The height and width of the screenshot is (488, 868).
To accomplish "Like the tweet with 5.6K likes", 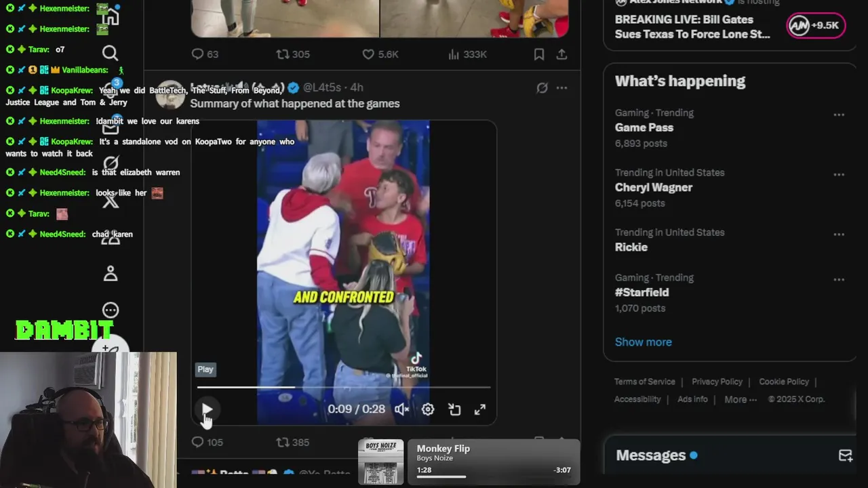I will [380, 54].
